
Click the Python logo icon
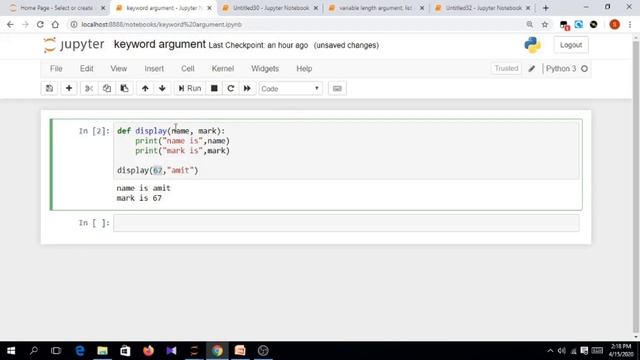click(x=532, y=45)
